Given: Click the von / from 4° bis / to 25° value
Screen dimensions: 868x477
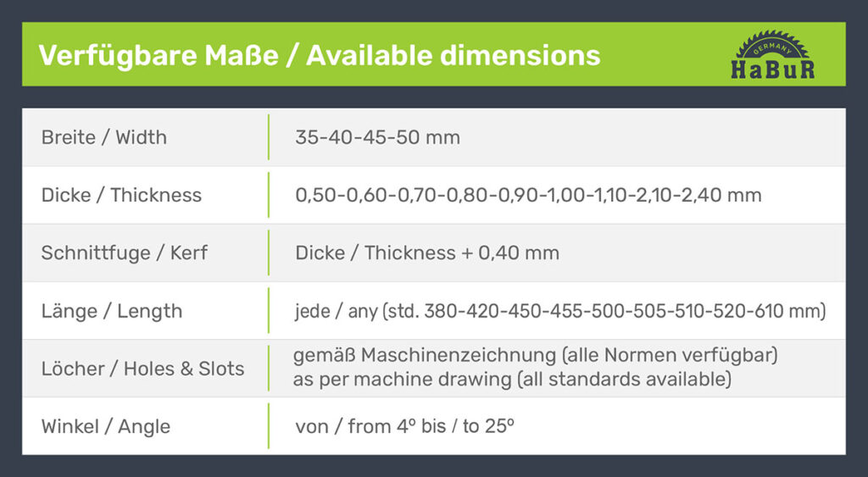Looking at the screenshot, I should [x=404, y=426].
